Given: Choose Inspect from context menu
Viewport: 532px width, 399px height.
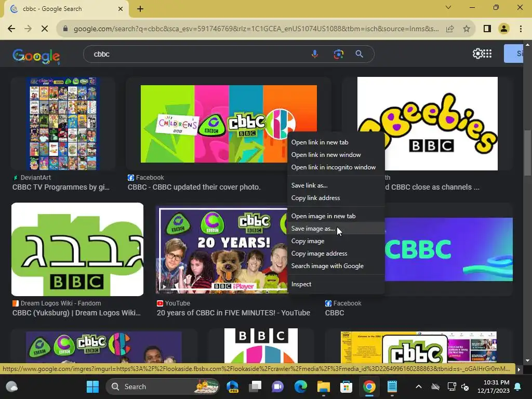Looking at the screenshot, I should click(336, 284).
